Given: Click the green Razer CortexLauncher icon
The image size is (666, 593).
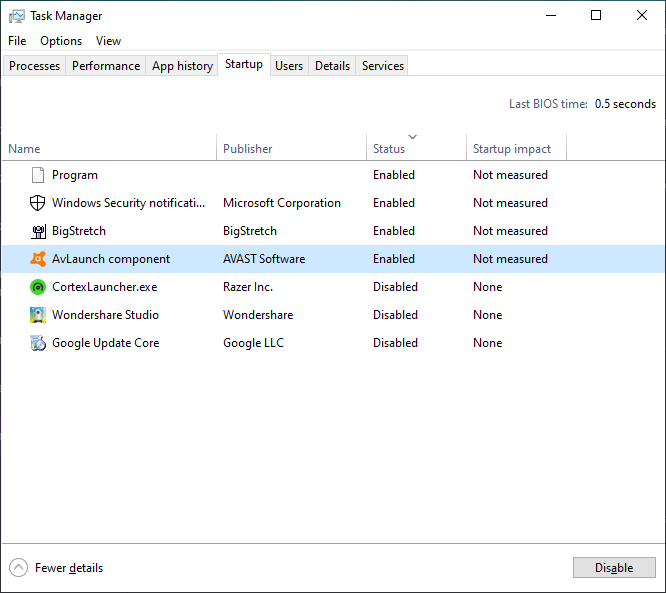Looking at the screenshot, I should pyautogui.click(x=38, y=287).
